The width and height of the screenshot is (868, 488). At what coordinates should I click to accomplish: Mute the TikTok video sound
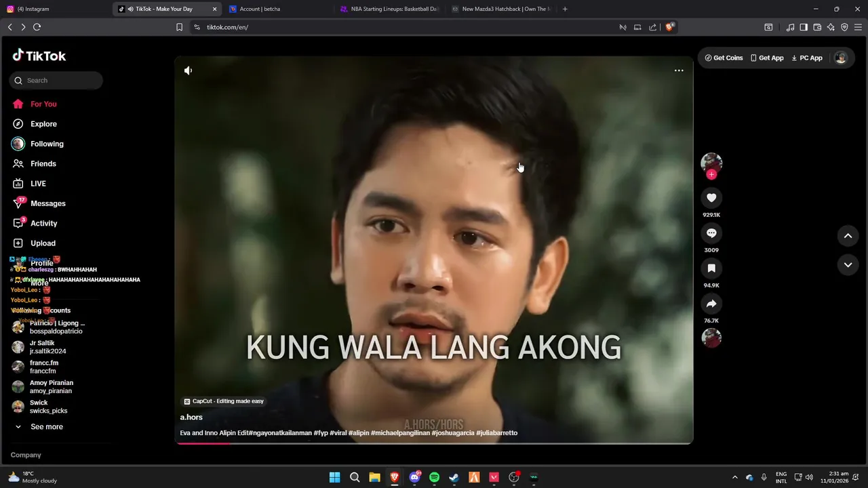click(188, 70)
